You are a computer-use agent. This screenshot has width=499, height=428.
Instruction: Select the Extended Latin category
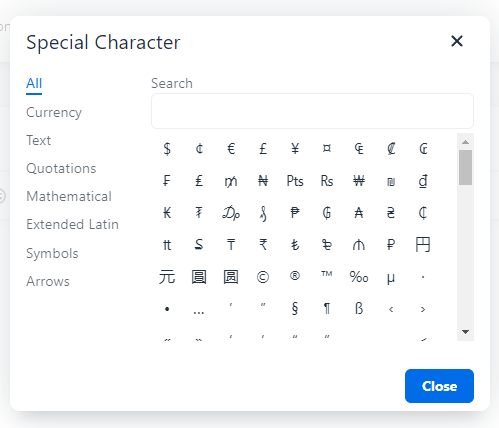[x=72, y=224]
